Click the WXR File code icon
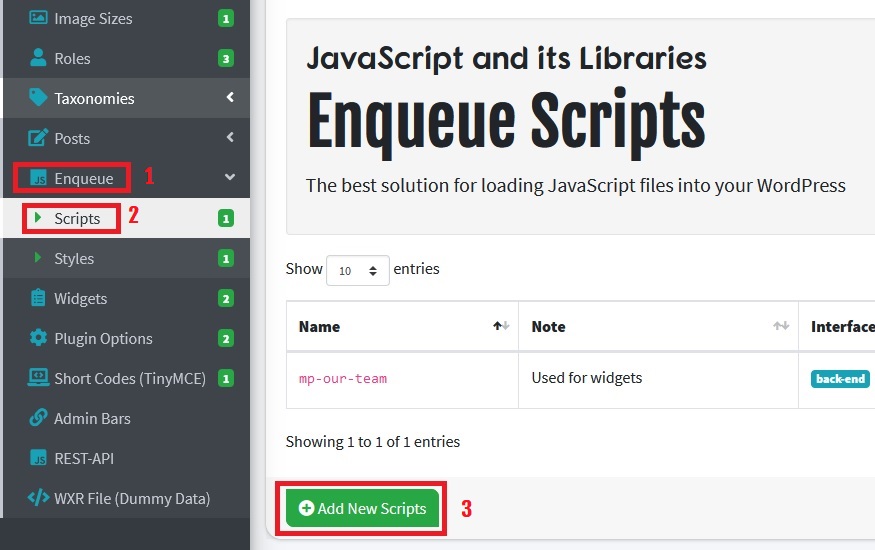This screenshot has height=550, width=875. click(38, 498)
